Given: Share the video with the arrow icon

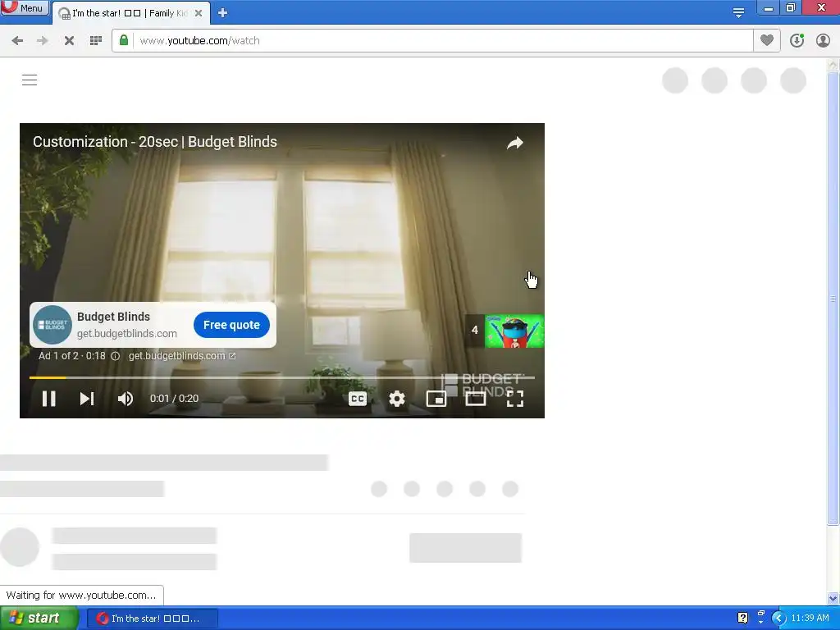Looking at the screenshot, I should 515,143.
